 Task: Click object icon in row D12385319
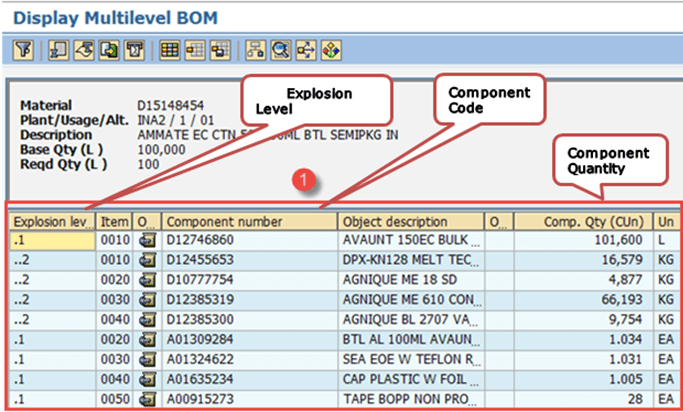click(x=148, y=300)
